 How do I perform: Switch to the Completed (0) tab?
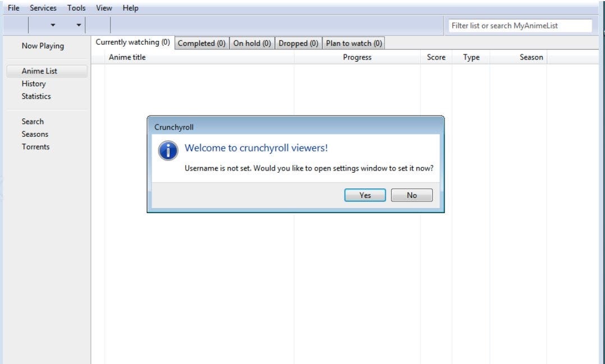pyautogui.click(x=201, y=43)
